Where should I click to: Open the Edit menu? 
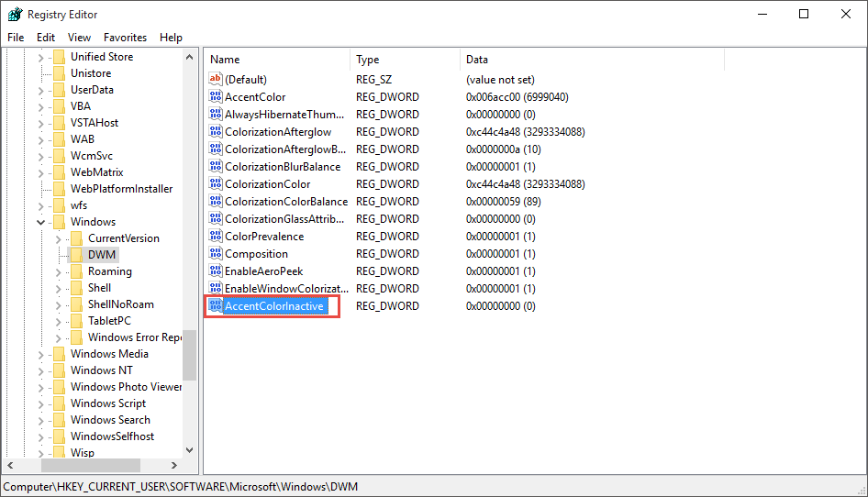45,37
